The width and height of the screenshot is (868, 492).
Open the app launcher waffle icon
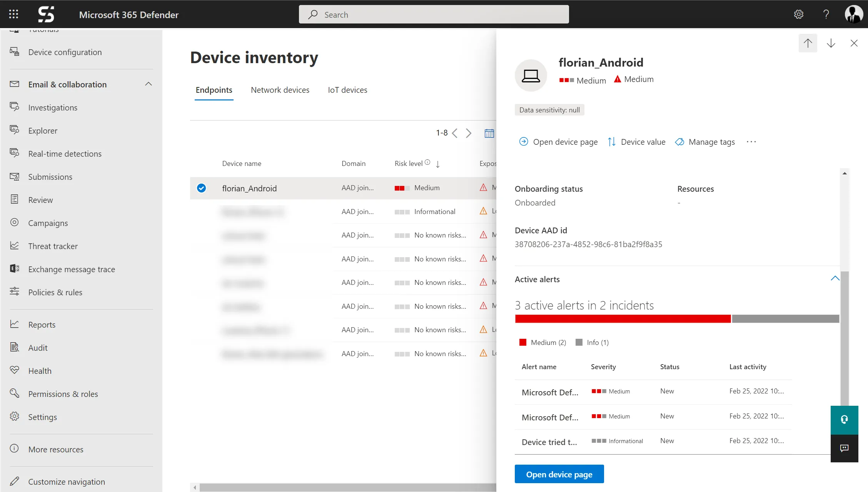[x=13, y=14]
